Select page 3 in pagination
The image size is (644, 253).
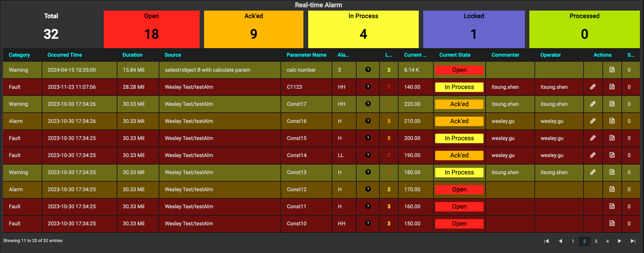[596, 241]
